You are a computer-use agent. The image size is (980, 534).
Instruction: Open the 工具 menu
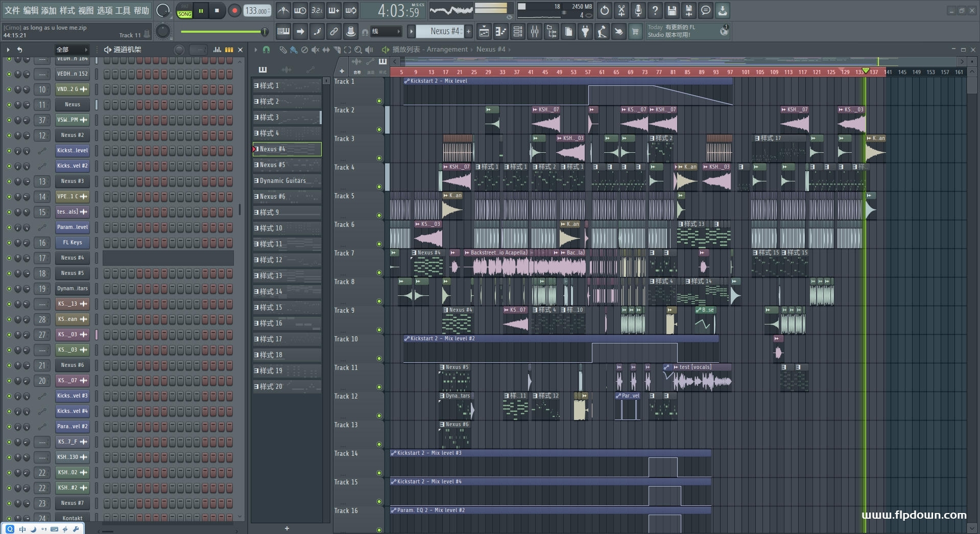[x=123, y=10]
